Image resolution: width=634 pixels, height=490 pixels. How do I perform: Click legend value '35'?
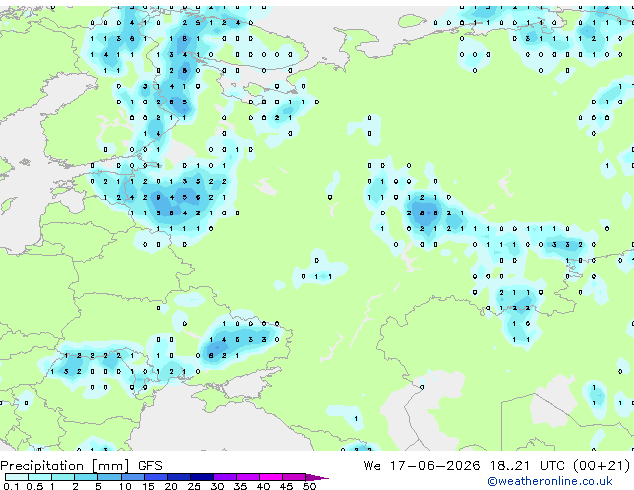(x=240, y=486)
